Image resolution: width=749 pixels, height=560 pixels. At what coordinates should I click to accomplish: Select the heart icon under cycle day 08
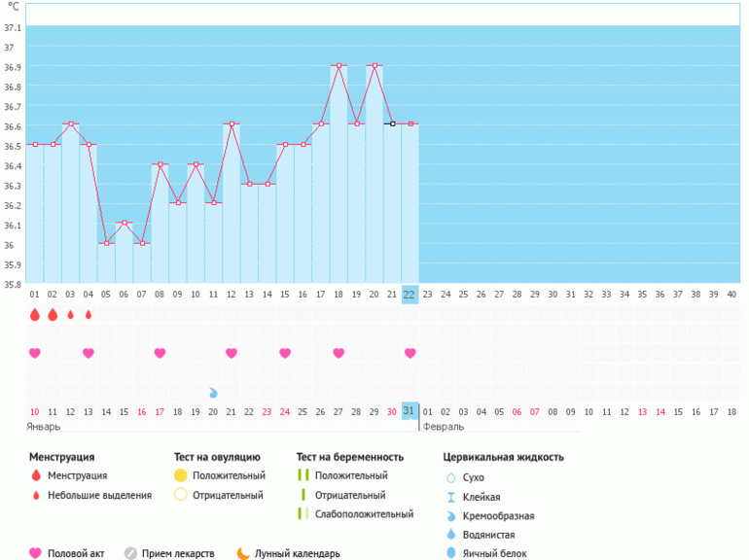(160, 353)
